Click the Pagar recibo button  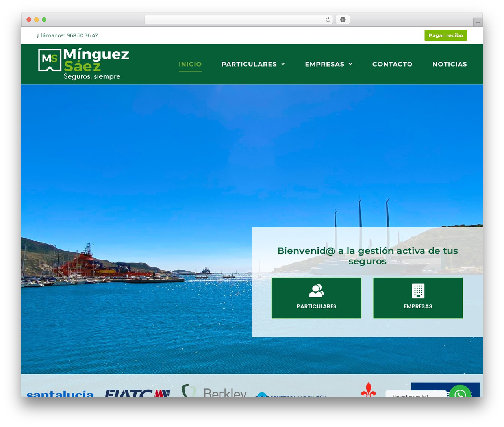[446, 35]
